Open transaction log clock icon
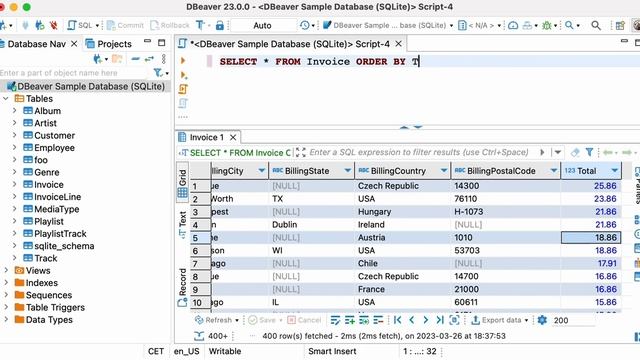 click(x=304, y=25)
